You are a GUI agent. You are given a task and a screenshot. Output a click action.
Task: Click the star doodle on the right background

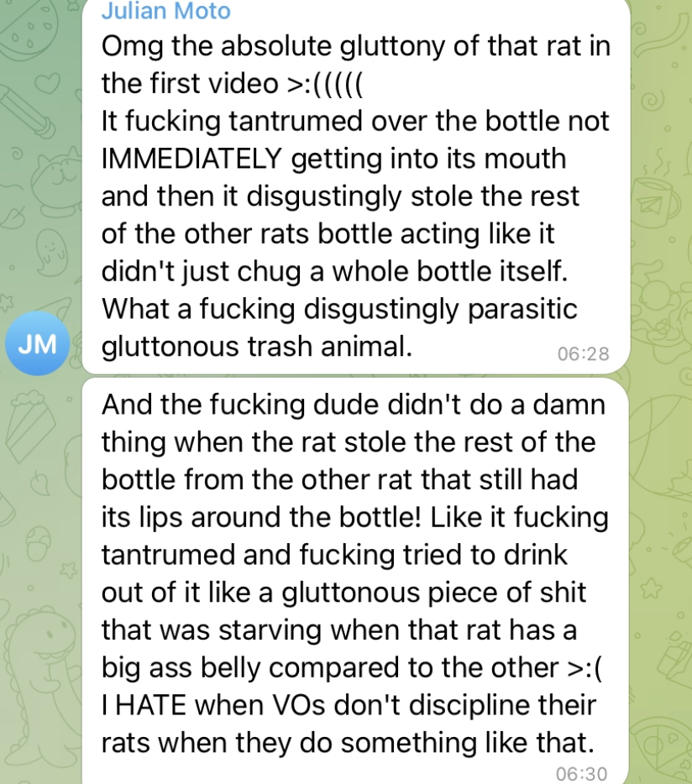click(652, 588)
